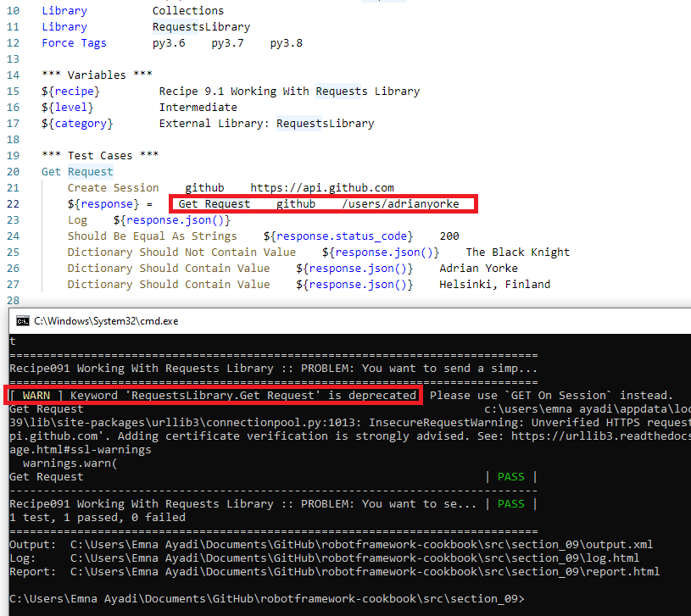Click the '1 test, 1 passed, 0 failed' line

[98, 518]
